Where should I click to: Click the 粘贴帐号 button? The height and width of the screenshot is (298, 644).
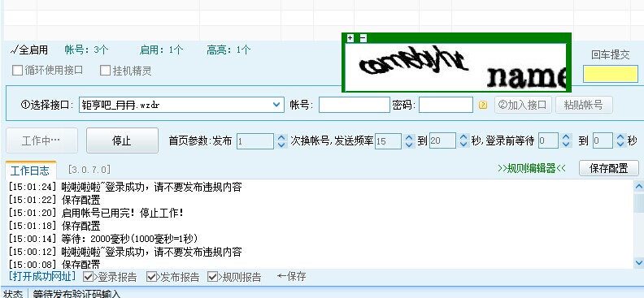(x=584, y=105)
